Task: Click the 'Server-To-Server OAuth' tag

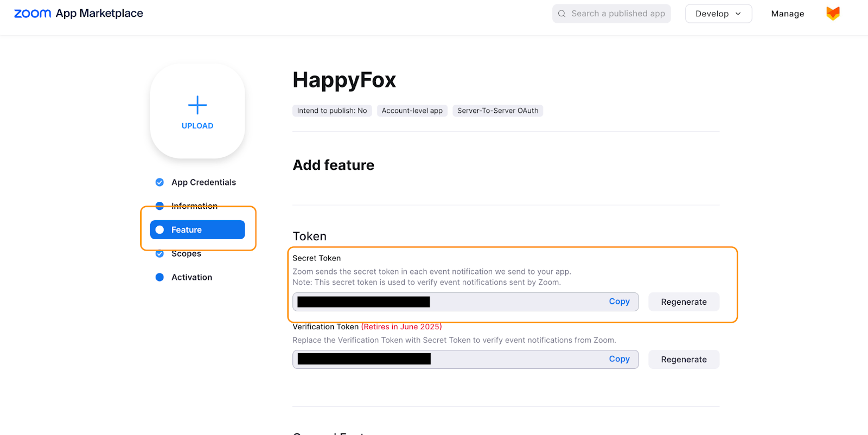Action: tap(498, 111)
